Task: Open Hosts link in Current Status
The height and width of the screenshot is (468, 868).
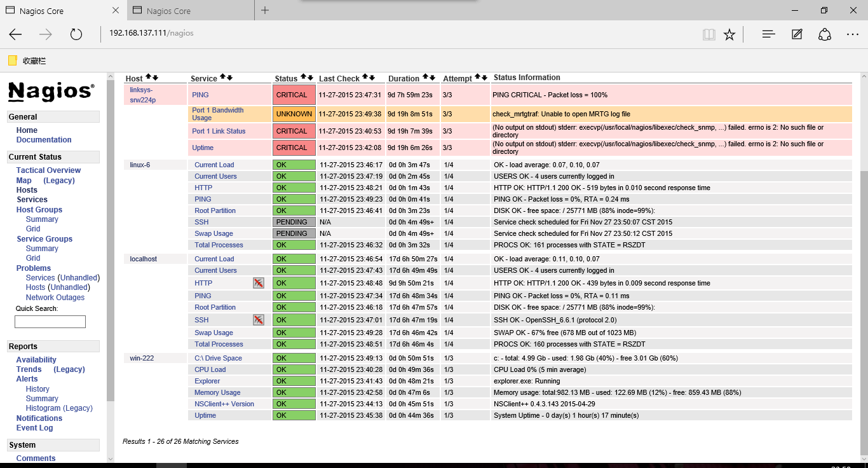Action: [27, 190]
